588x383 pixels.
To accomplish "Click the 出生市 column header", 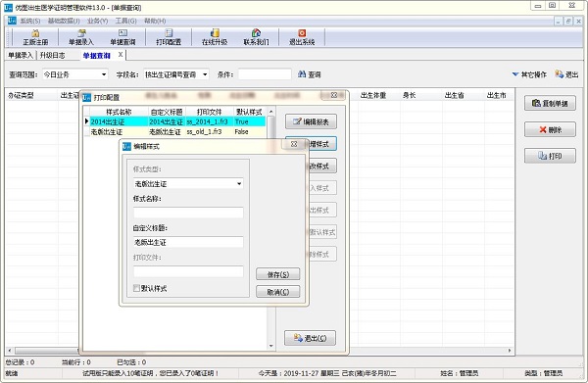I will coord(496,96).
